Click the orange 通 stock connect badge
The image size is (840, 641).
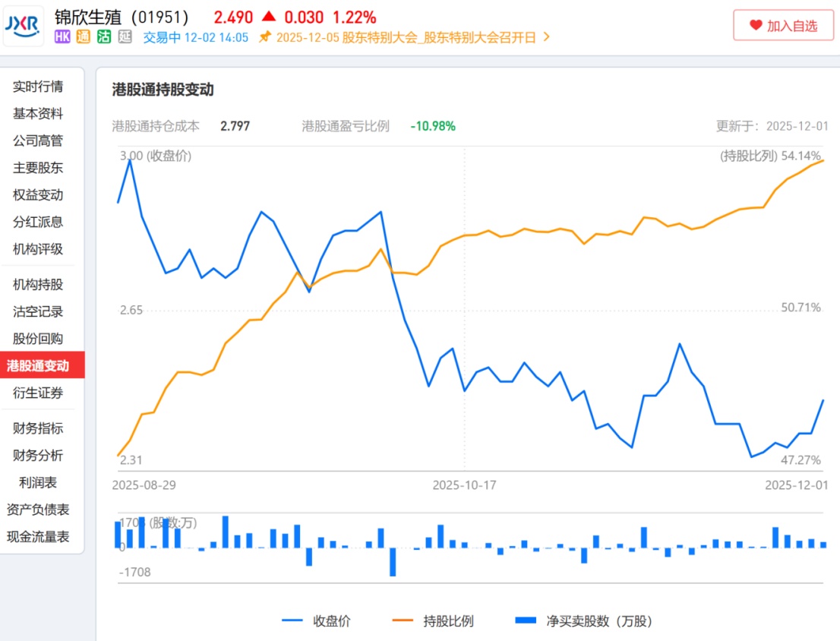(83, 36)
